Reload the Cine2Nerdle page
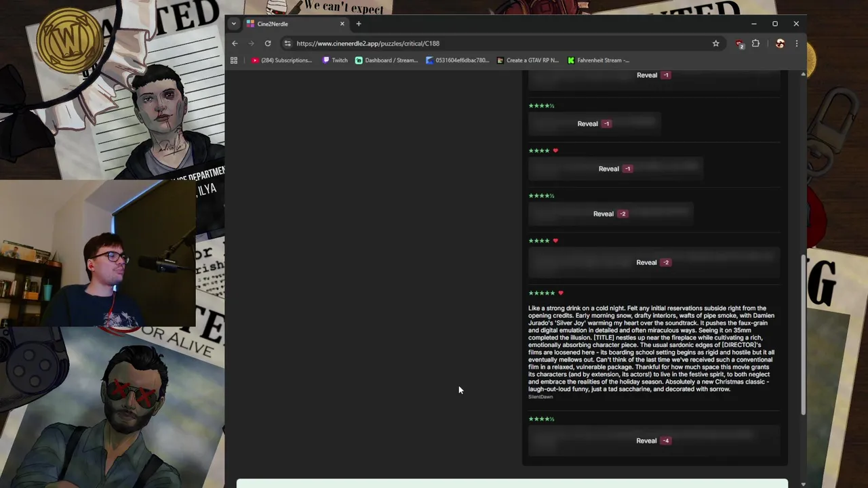Image resolution: width=868 pixels, height=488 pixels. [x=268, y=43]
